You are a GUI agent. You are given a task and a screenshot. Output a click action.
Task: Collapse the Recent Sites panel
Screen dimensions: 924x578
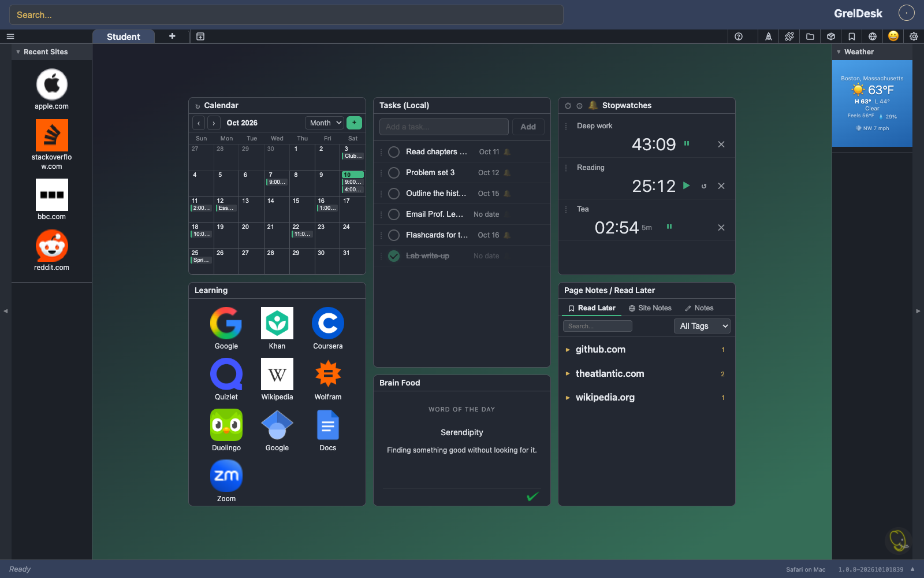tap(18, 52)
